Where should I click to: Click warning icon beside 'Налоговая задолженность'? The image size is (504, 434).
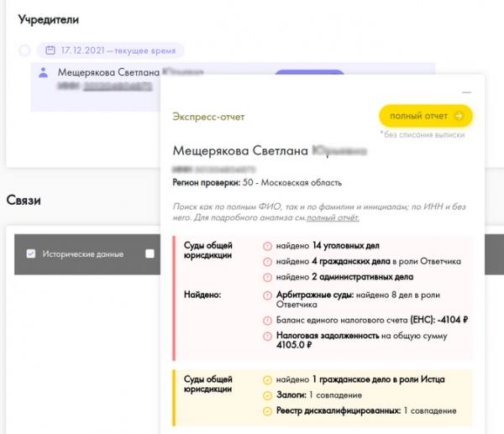point(267,336)
